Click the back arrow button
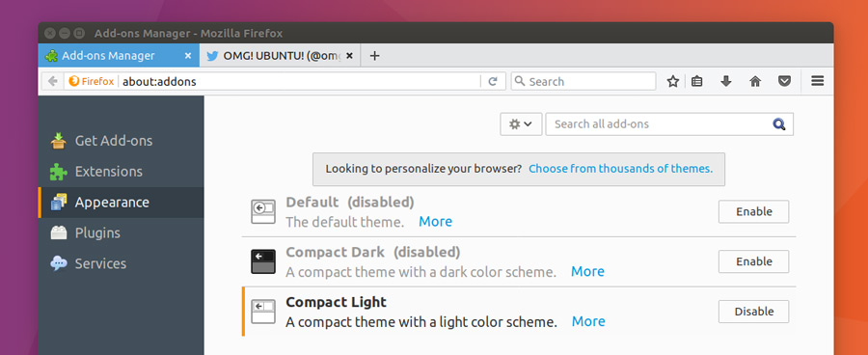868x355 pixels. point(53,81)
